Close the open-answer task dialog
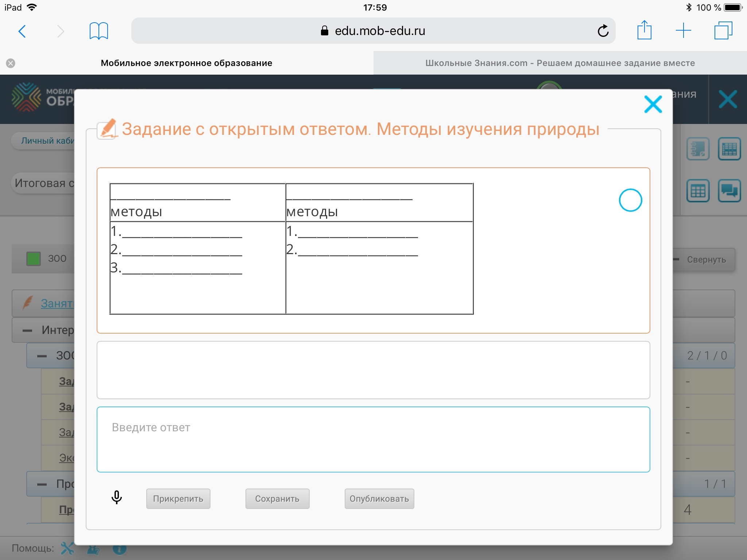This screenshot has height=560, width=747. coord(653,105)
